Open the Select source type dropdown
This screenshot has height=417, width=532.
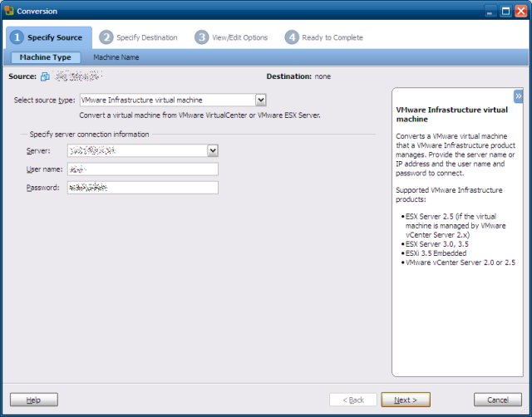[x=260, y=100]
